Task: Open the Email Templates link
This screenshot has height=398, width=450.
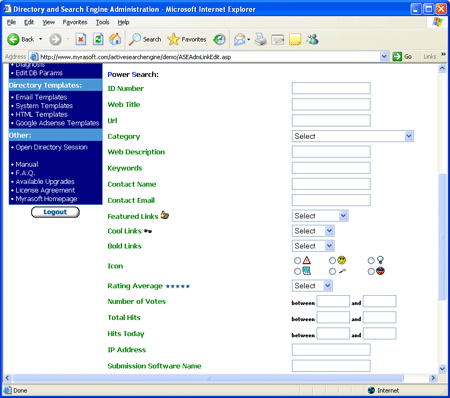Action: (41, 97)
